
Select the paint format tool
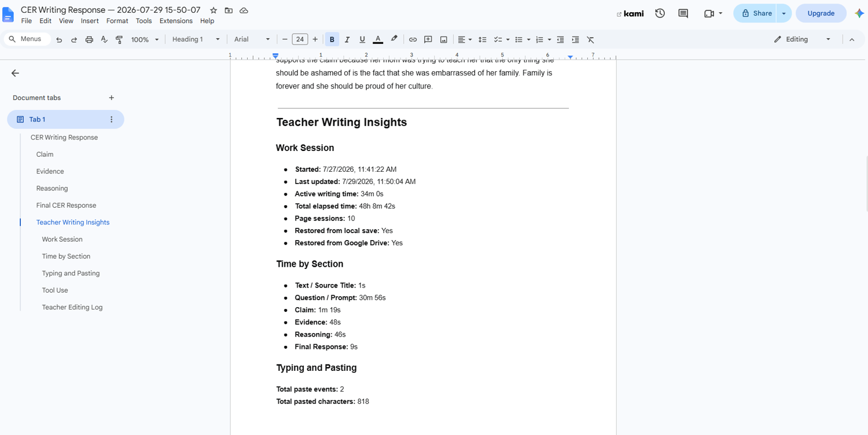119,39
